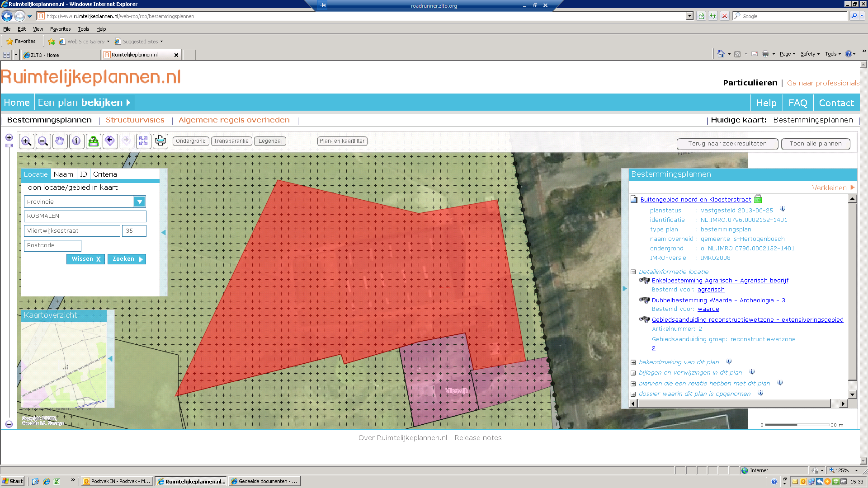Image resolution: width=868 pixels, height=488 pixels.
Task: Open the waarde link
Action: [708, 309]
